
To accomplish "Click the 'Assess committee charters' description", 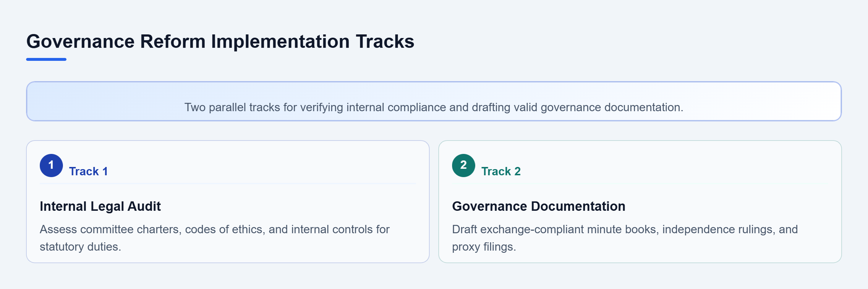I will click(x=214, y=238).
